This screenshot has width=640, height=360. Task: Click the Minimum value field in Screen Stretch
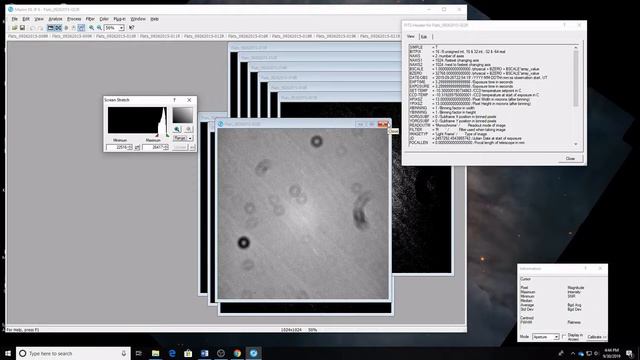click(x=120, y=147)
